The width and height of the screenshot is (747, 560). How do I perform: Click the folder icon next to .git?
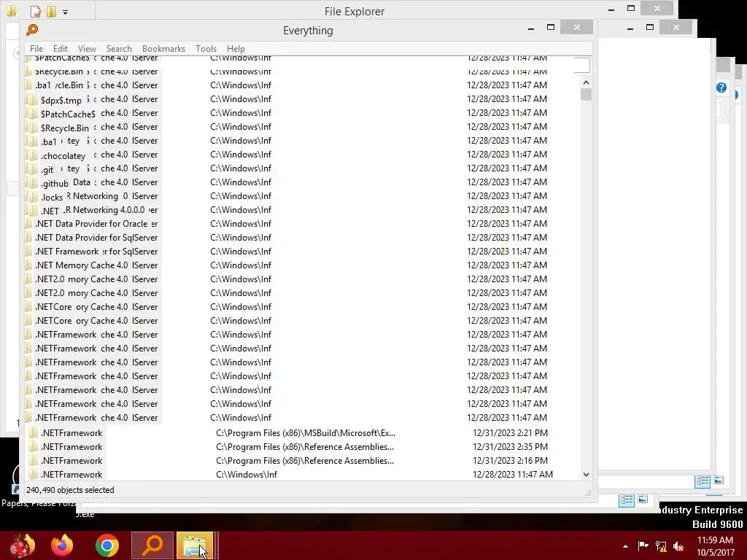[x=32, y=169]
